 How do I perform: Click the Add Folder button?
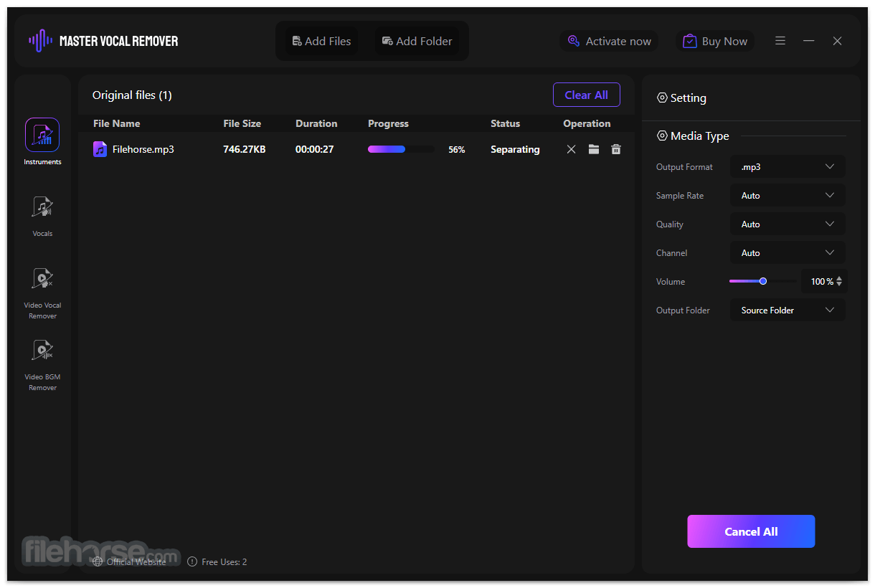click(417, 41)
